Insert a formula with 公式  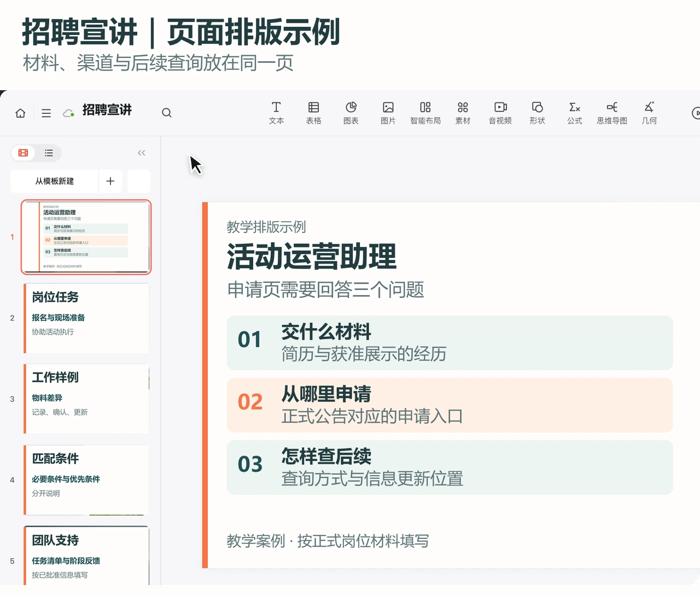575,113
